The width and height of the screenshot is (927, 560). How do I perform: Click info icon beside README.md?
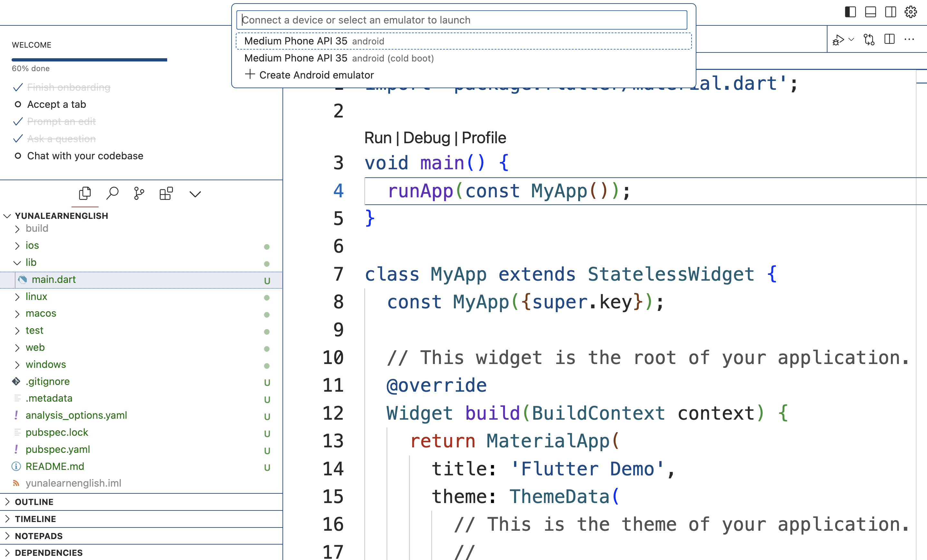click(16, 466)
